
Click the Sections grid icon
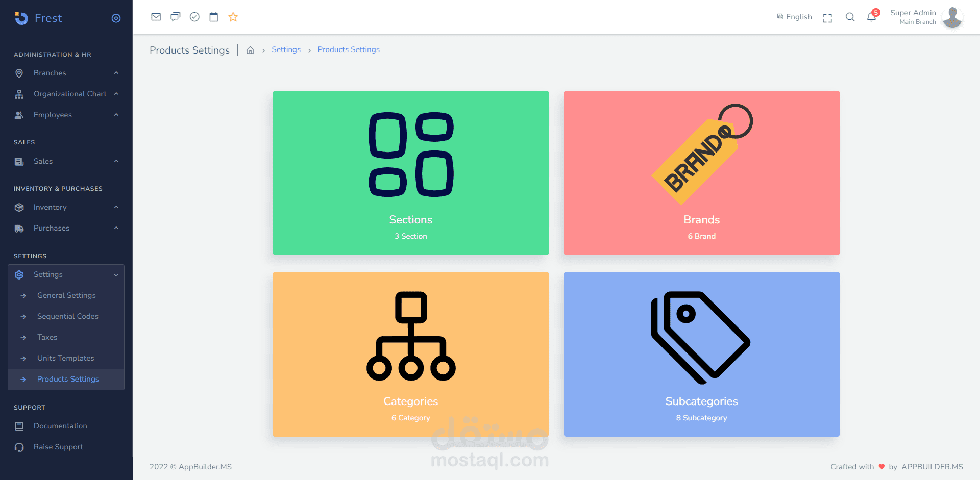coord(411,155)
